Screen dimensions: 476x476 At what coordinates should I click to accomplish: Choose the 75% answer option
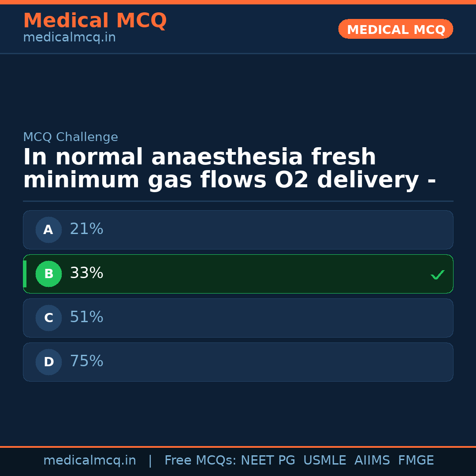coord(238,362)
